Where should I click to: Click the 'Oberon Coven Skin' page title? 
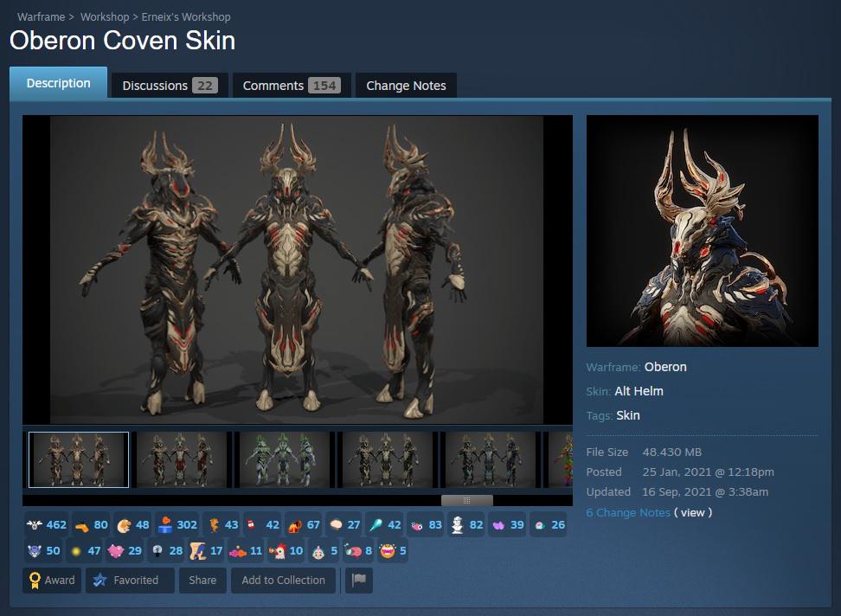point(122,40)
